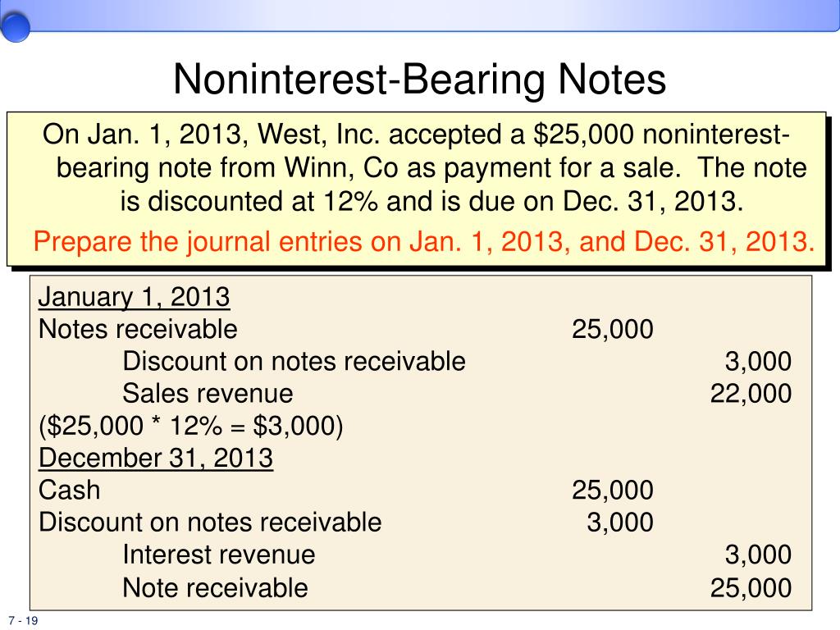This screenshot has width=840, height=630.
Task: Click the red Prepare the journal entries text
Action: 424,242
